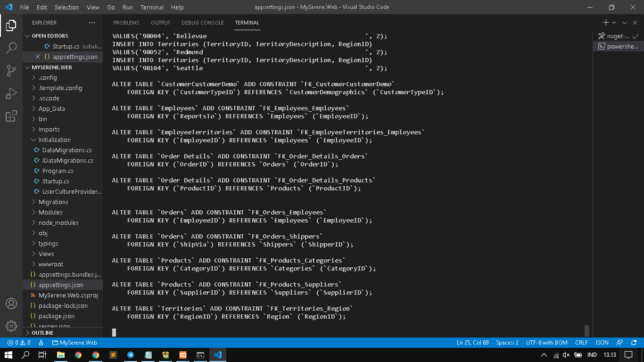
Task: Open the Search view in the activity bar
Action: (x=11, y=48)
